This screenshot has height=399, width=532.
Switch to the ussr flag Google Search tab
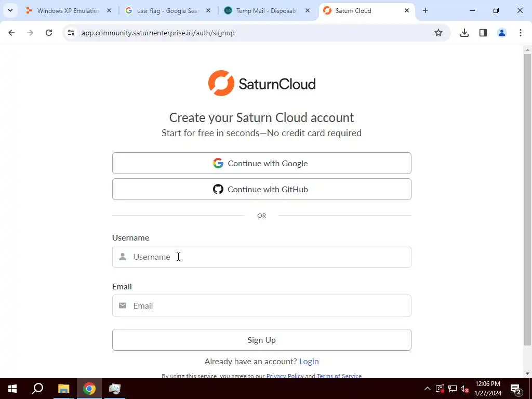click(x=168, y=11)
